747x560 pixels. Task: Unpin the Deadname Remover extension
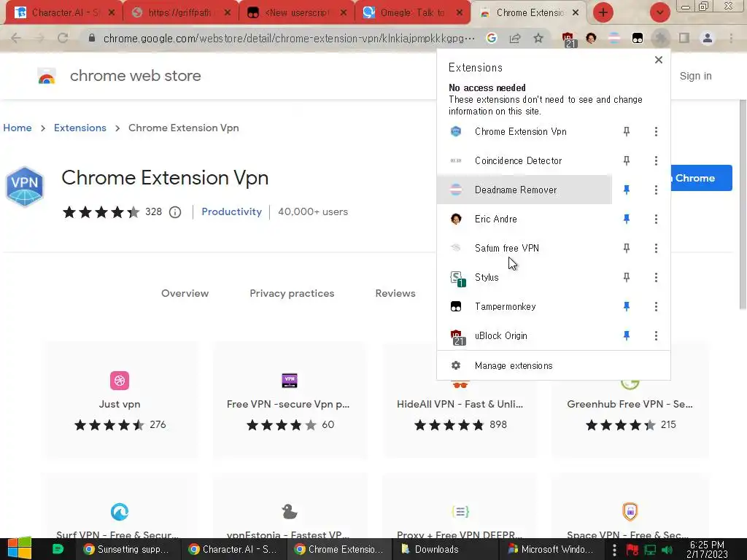tap(627, 190)
